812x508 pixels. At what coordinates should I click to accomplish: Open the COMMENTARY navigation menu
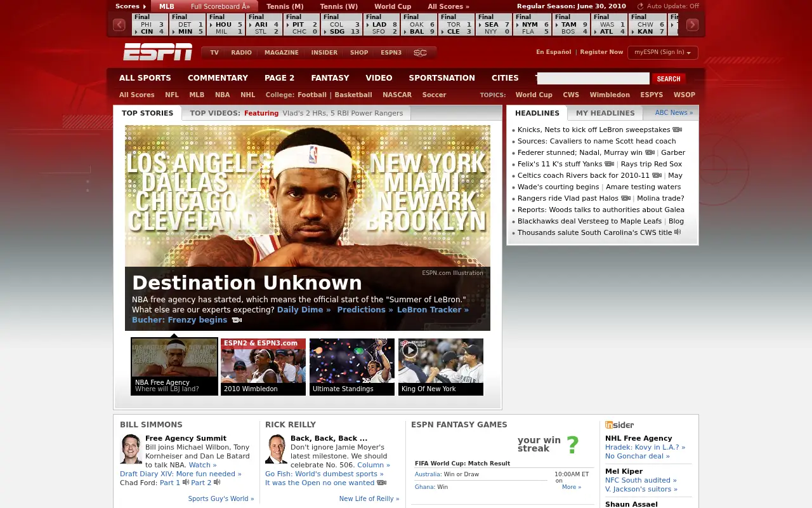click(x=218, y=78)
